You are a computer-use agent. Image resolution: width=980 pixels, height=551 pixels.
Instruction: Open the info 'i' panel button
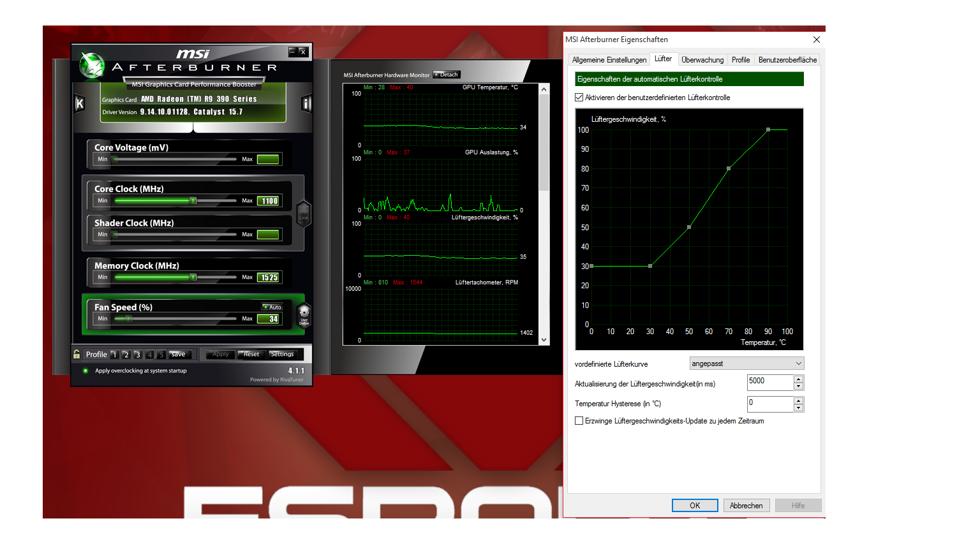(307, 103)
